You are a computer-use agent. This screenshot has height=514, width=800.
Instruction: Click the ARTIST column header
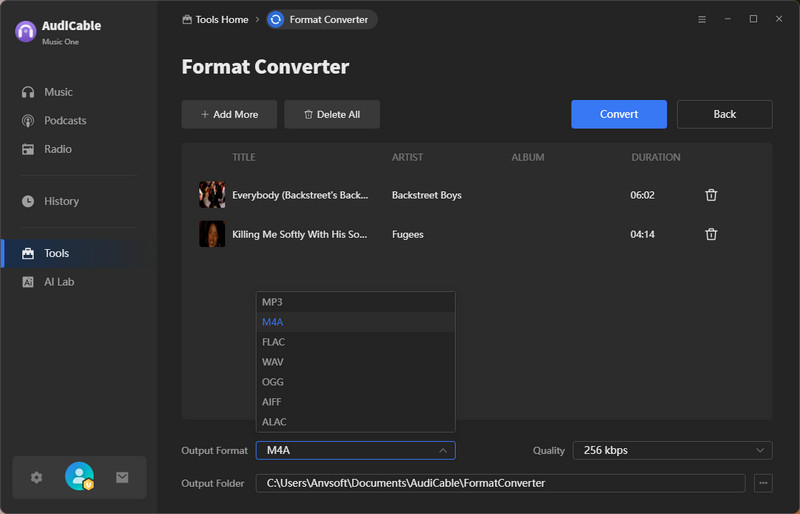[407, 157]
